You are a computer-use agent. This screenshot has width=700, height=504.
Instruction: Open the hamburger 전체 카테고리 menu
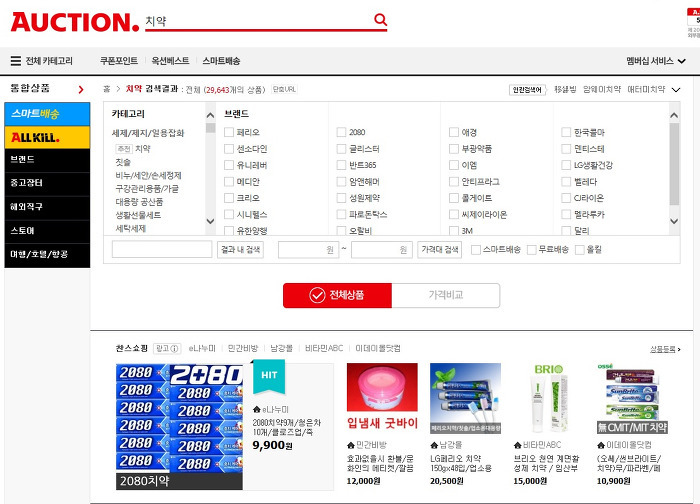click(x=42, y=61)
